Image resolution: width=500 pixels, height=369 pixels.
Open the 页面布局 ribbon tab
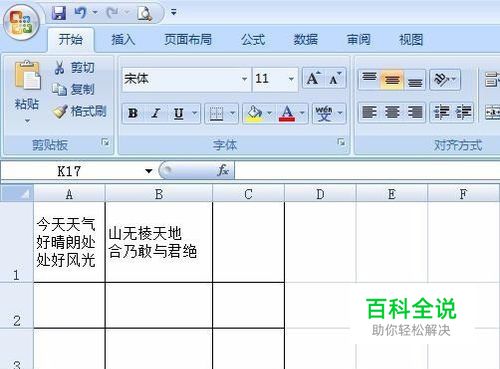pyautogui.click(x=188, y=40)
